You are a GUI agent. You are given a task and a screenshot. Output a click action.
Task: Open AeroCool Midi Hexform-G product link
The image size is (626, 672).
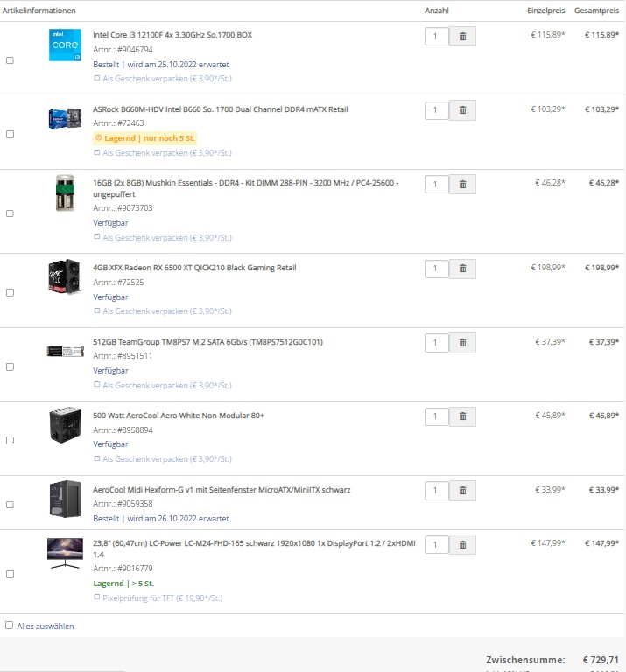222,490
